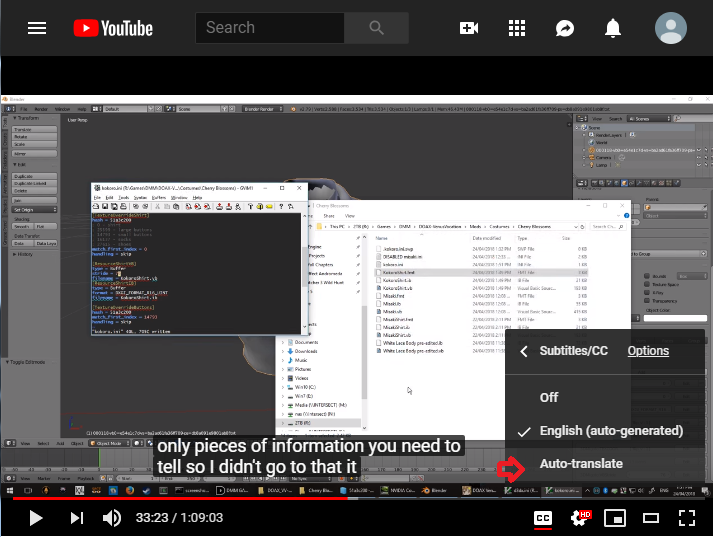Click the Firefox taskbar icon in the video

click(x=130, y=490)
